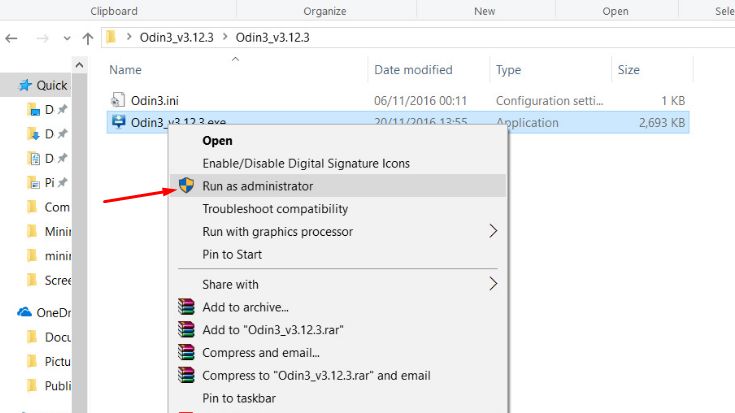Screen dimensions: 735x413
Task: Click the OneDrive cloud icon in sidebar
Action: pos(25,312)
